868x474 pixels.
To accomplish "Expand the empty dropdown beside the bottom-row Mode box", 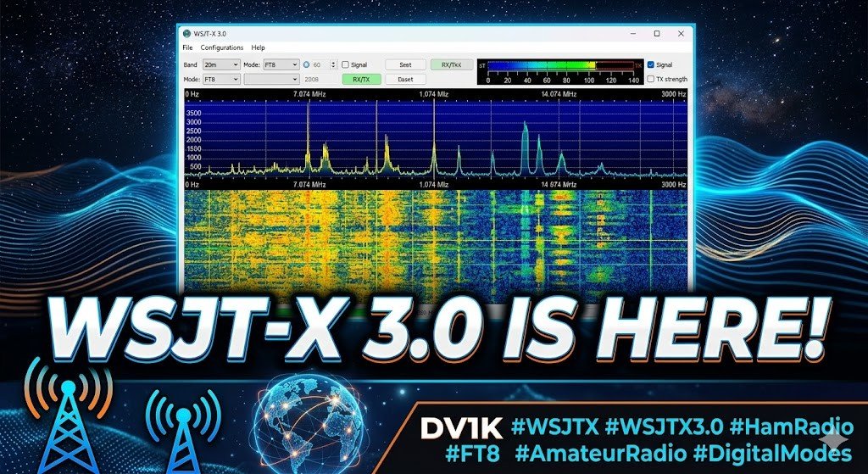I will (272, 79).
